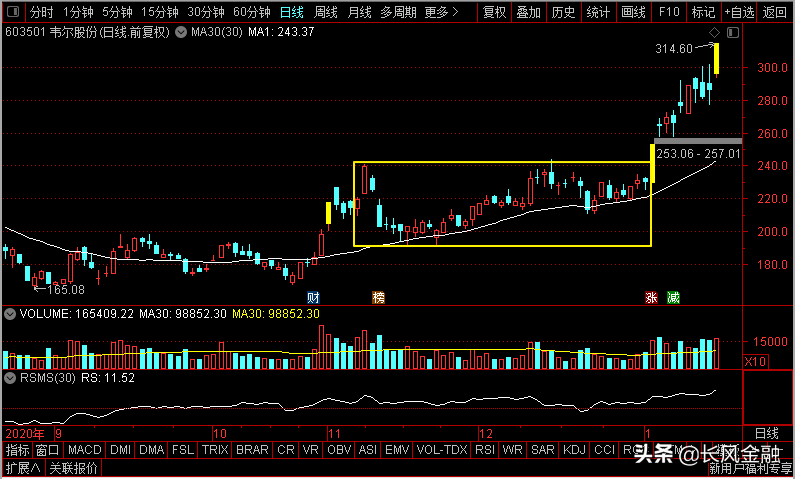This screenshot has height=479, width=795.
Task: Open the 历史 history button
Action: pyautogui.click(x=563, y=12)
